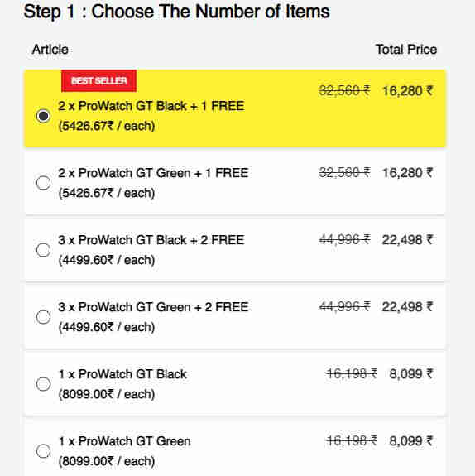475x476 pixels.
Task: Click the 16,280 ₹ price in the yellow row
Action: (408, 91)
